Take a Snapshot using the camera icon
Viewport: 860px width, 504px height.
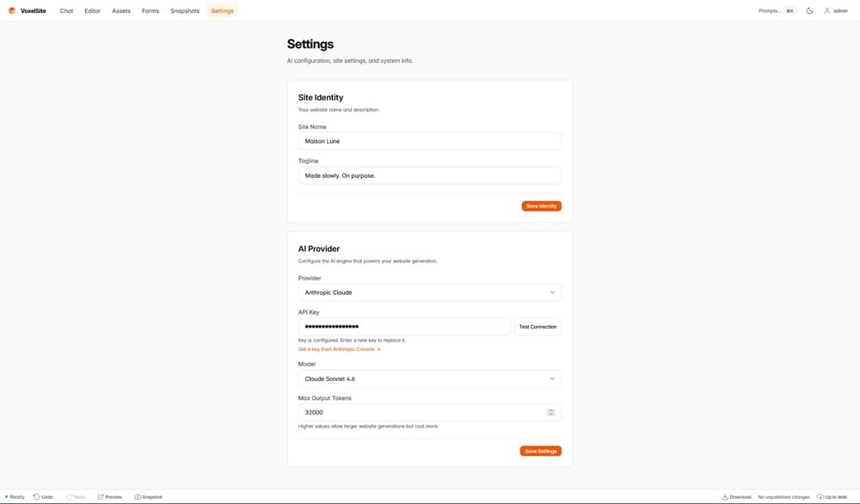138,497
